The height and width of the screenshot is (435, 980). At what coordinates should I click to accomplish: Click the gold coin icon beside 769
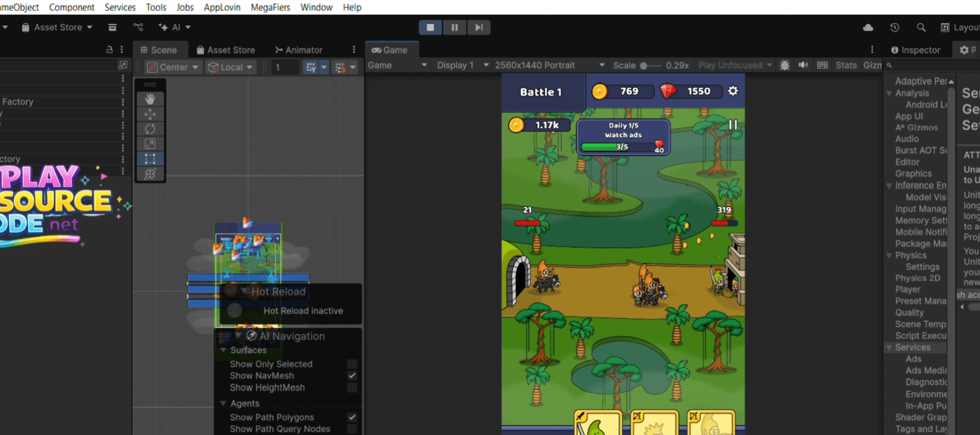point(600,91)
